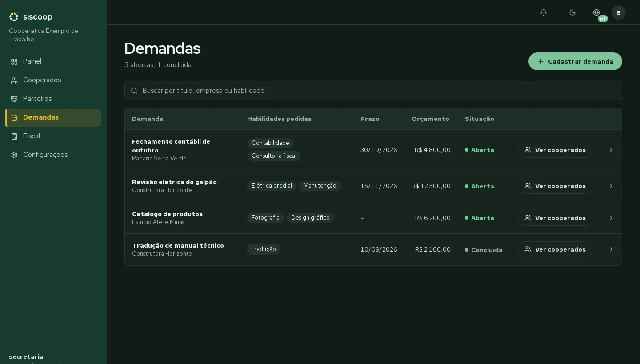Expand Revisão elétrica do galpão chevron
Image resolution: width=640 pixels, height=364 pixels.
click(x=611, y=186)
